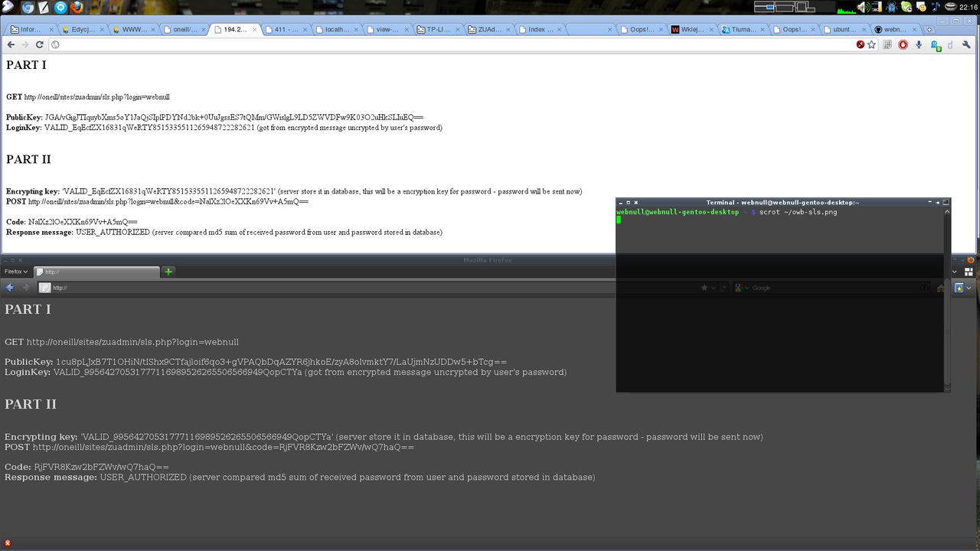Switch to the '411 - ...' Chrome tab

286,29
